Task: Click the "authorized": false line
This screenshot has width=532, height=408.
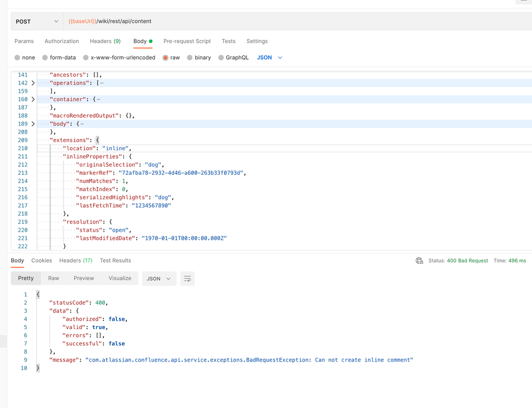Action: (x=95, y=319)
